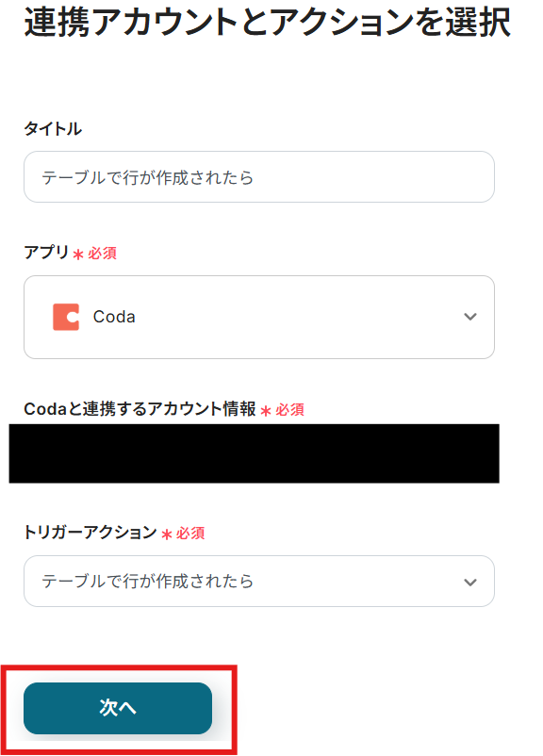Screen dimensions: 543x756
Task: Open the テーブルで行が作成されたら trigger action dropdown
Action: [x=259, y=581]
